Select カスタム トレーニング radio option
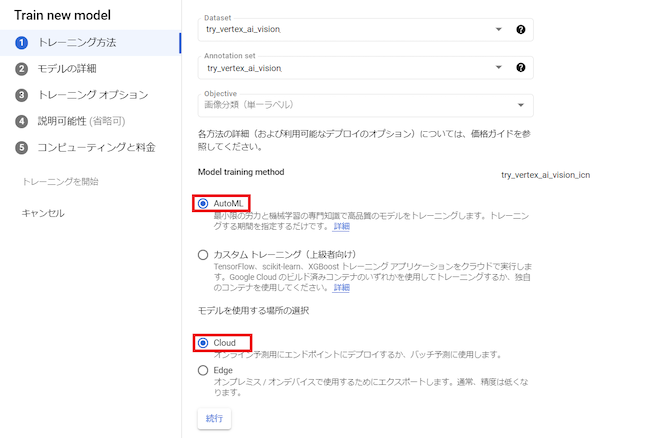 (x=203, y=255)
